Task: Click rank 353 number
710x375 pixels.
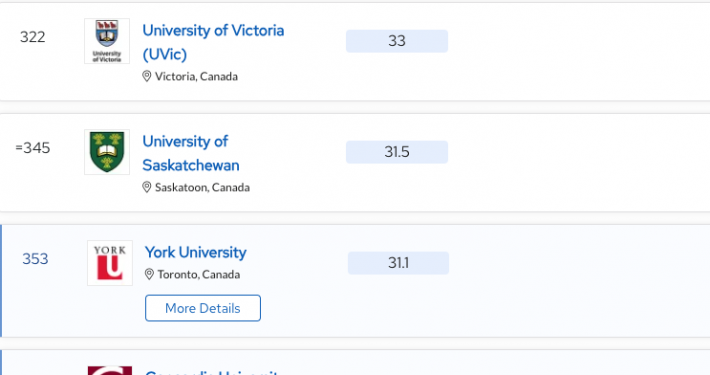Action: tap(35, 259)
